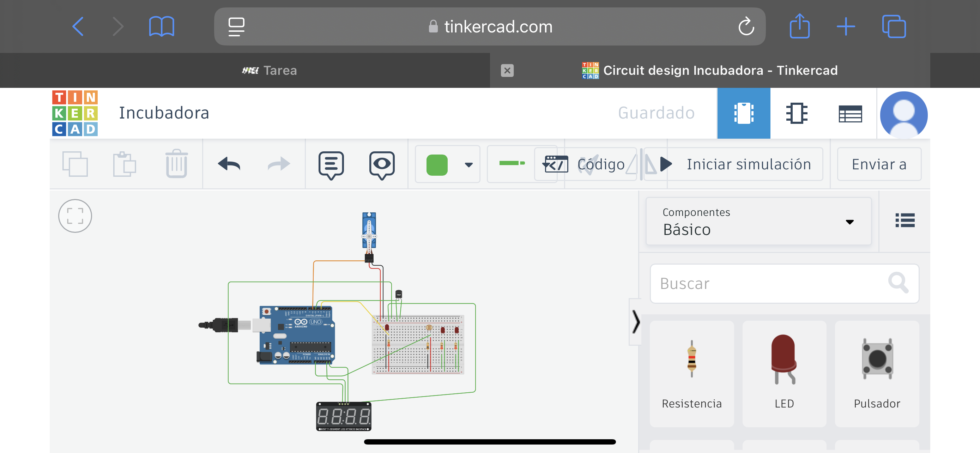Switch to schematic view icon
Image resolution: width=980 pixels, height=453 pixels.
796,113
